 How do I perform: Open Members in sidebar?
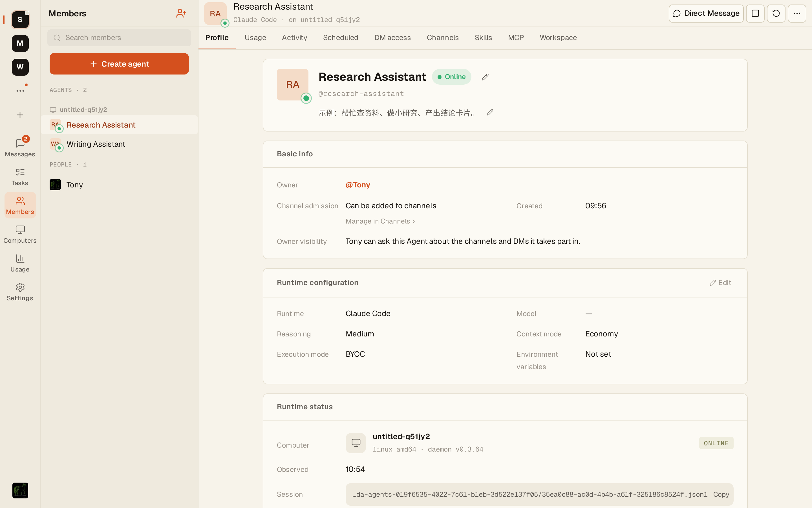tap(20, 205)
